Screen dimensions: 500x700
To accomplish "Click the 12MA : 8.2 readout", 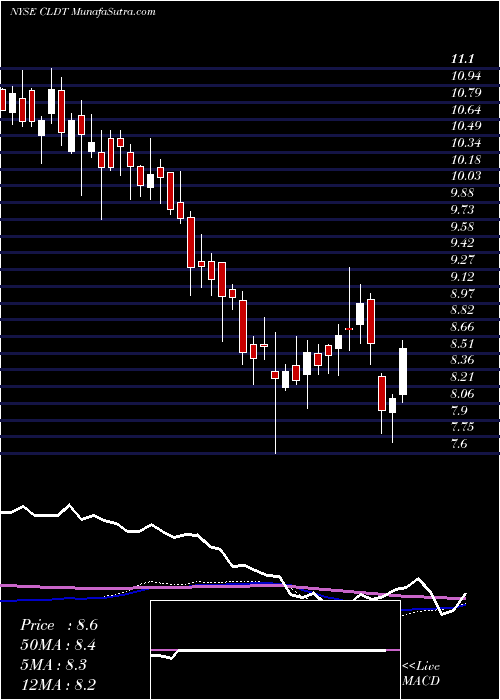I will pyautogui.click(x=58, y=685).
